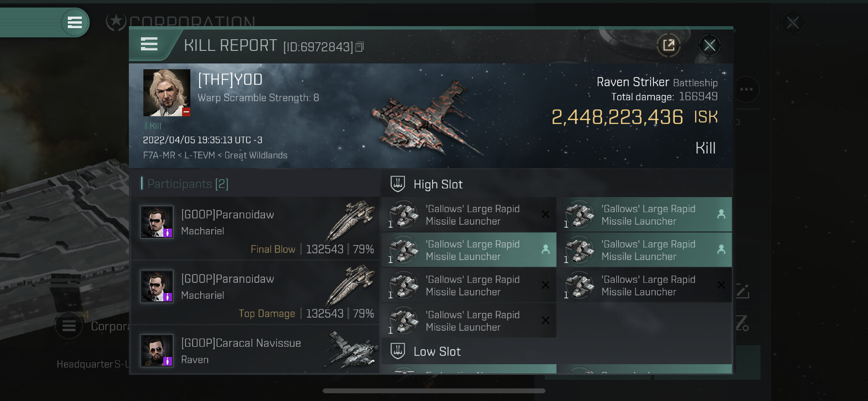This screenshot has height=401, width=868.
Task: Open the main hamburger menu at top left
Action: (x=75, y=22)
